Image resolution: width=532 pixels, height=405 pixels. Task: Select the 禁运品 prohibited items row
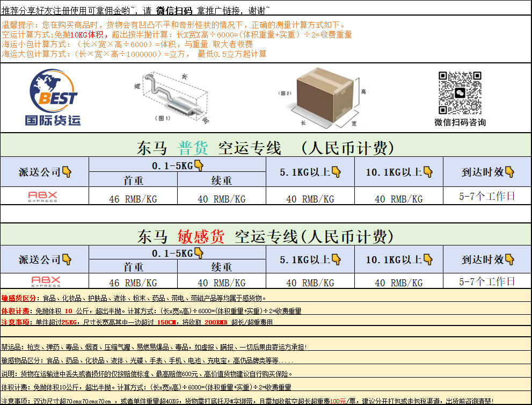click(x=266, y=347)
